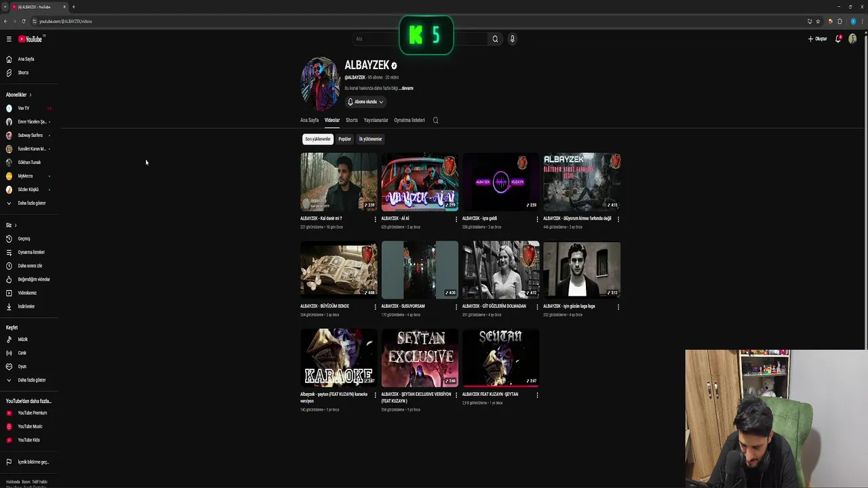Image resolution: width=868 pixels, height=488 pixels.
Task: Switch to channel Shorts tab
Action: (351, 121)
